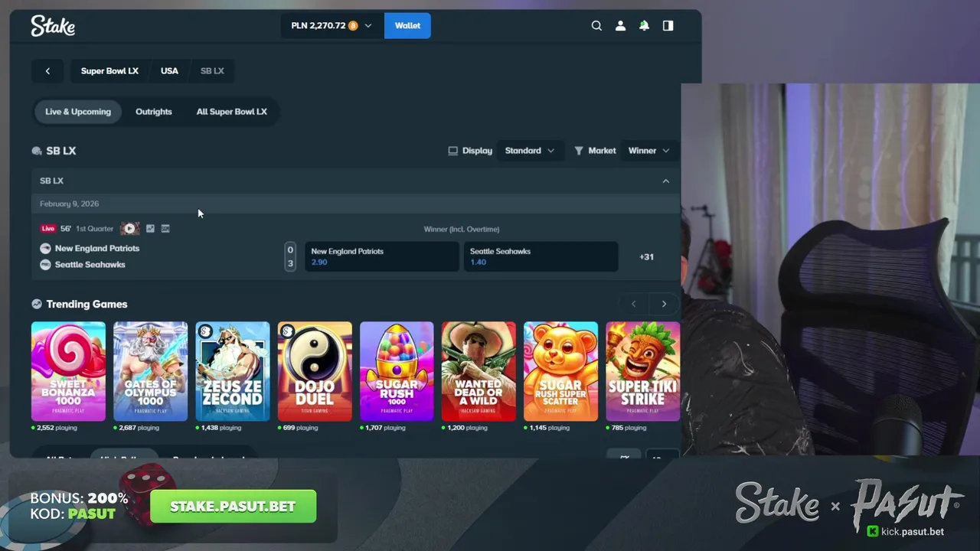Collapse the SB LX section chevron
Image resolution: width=980 pixels, height=551 pixels.
(x=665, y=181)
